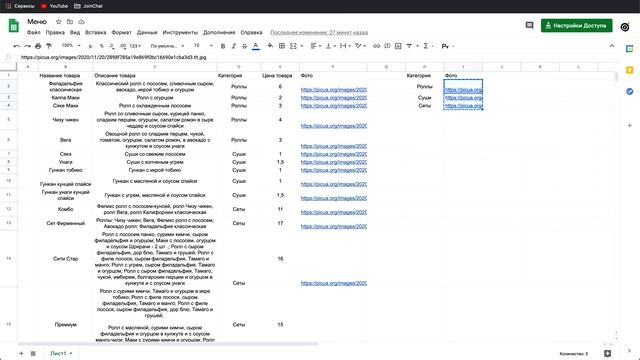This screenshot has height=360, width=640.
Task: Toggle strikethrough formatting
Action: pyautogui.click(x=244, y=46)
